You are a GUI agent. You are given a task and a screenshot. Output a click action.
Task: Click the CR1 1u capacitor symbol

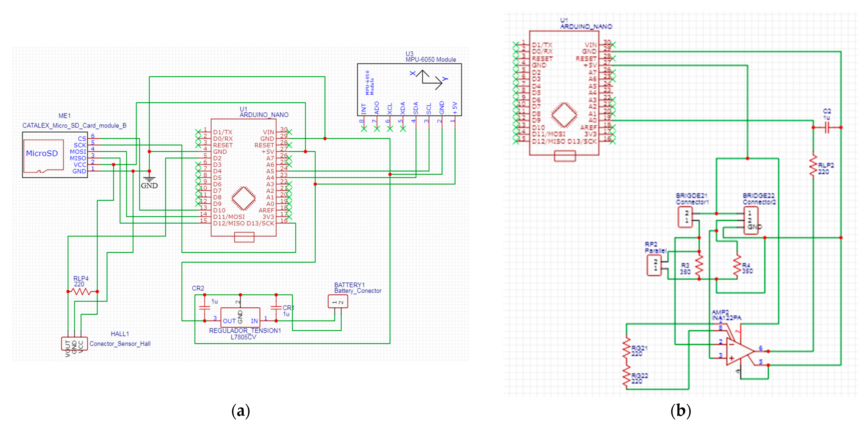point(276,308)
